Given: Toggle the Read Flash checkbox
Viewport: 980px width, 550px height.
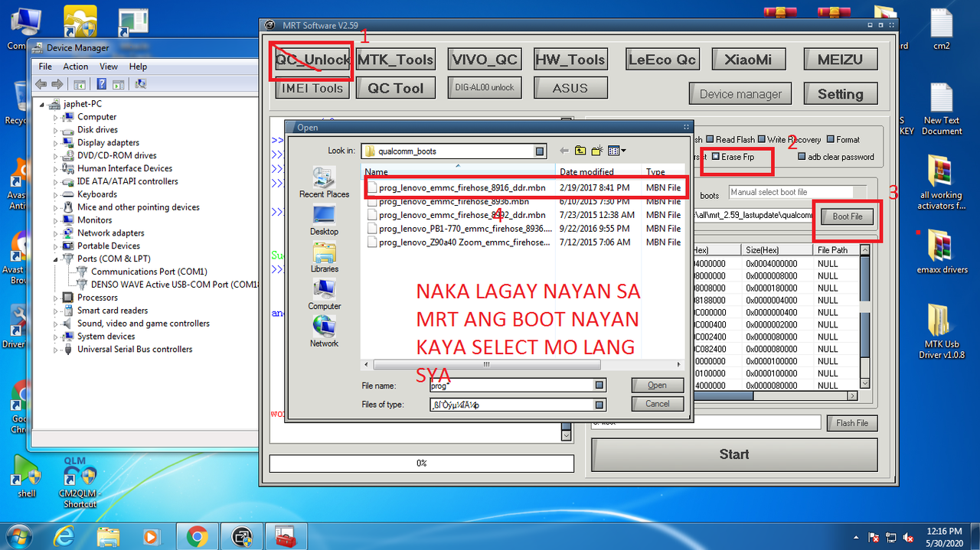Looking at the screenshot, I should (x=710, y=139).
